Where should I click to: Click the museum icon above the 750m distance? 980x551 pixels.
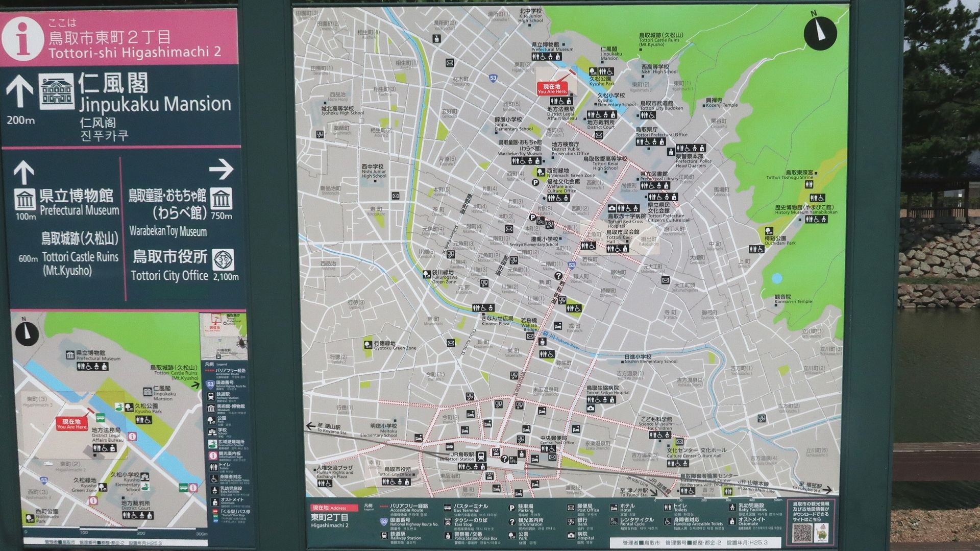[x=221, y=199]
